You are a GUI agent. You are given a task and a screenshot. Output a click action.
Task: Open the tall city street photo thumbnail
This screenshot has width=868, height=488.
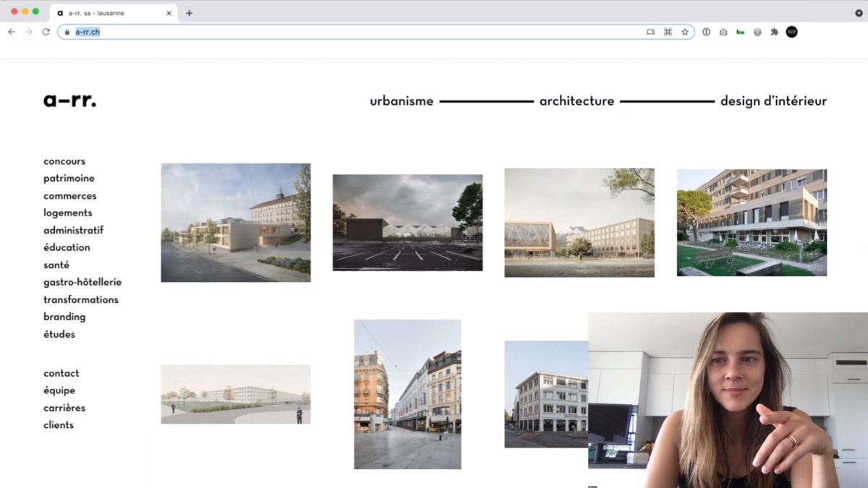407,394
